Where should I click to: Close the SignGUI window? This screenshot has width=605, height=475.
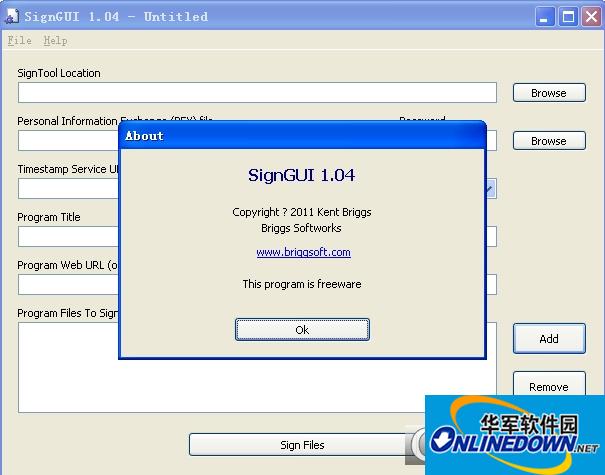pos(591,17)
